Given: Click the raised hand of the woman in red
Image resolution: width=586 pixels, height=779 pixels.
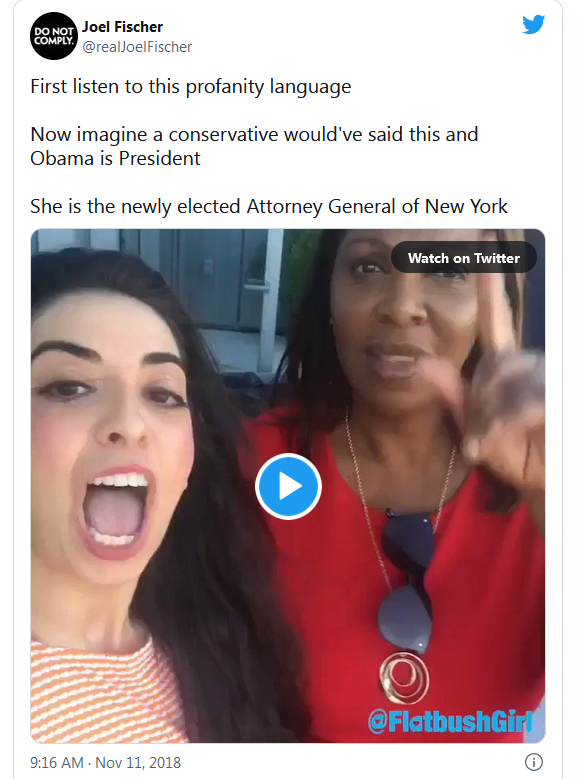Looking at the screenshot, I should pos(502,392).
